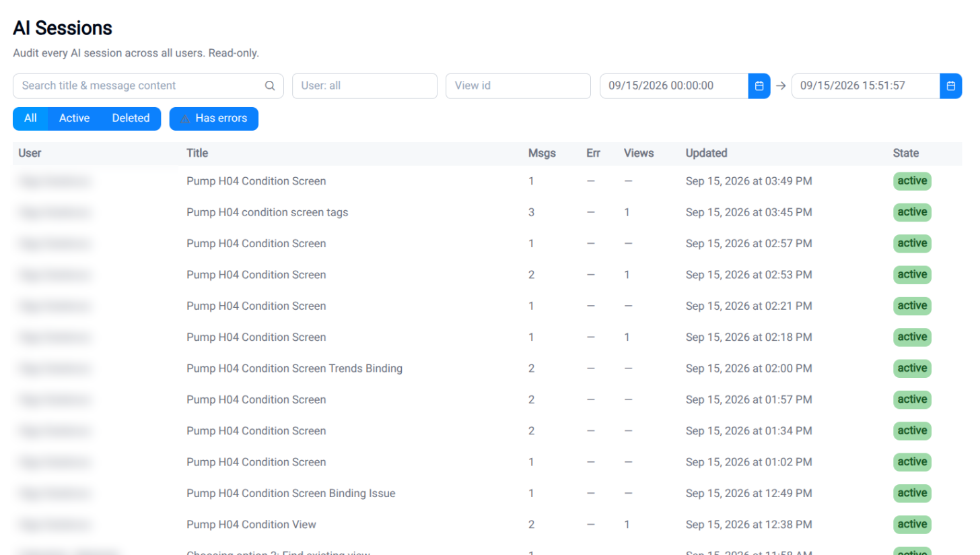The width and height of the screenshot is (980, 555).
Task: Click the Views value 1 in the 02:18 PM row
Action: point(627,337)
